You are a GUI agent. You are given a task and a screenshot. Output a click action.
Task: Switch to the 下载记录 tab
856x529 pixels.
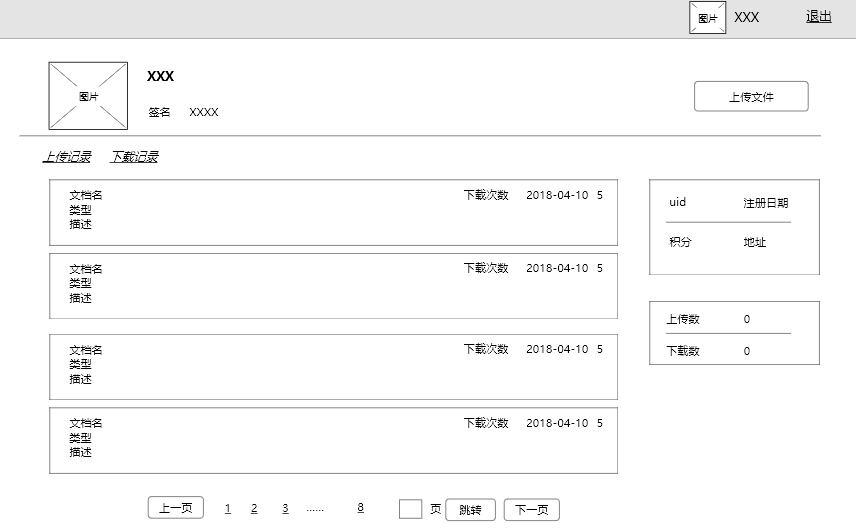coord(134,157)
